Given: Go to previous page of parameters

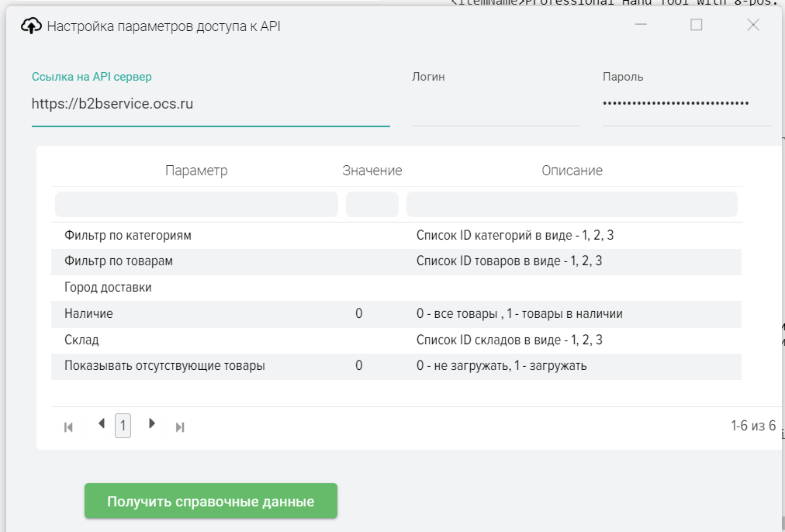Looking at the screenshot, I should [102, 423].
